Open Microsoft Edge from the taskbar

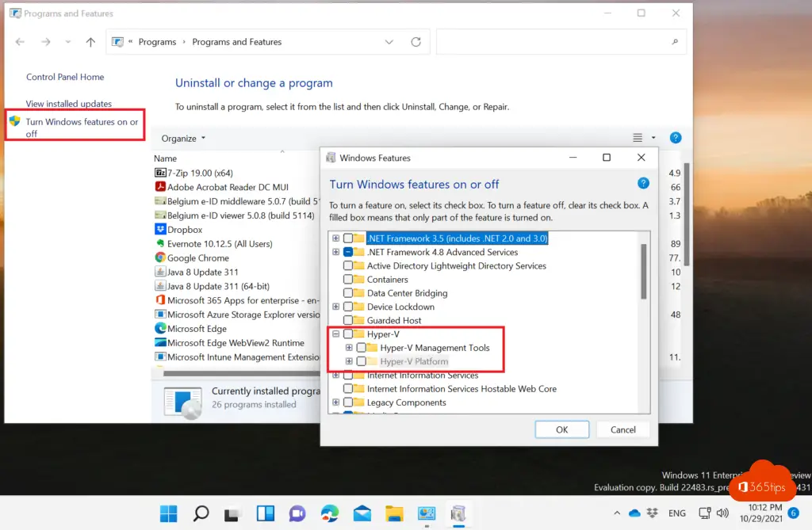330,513
